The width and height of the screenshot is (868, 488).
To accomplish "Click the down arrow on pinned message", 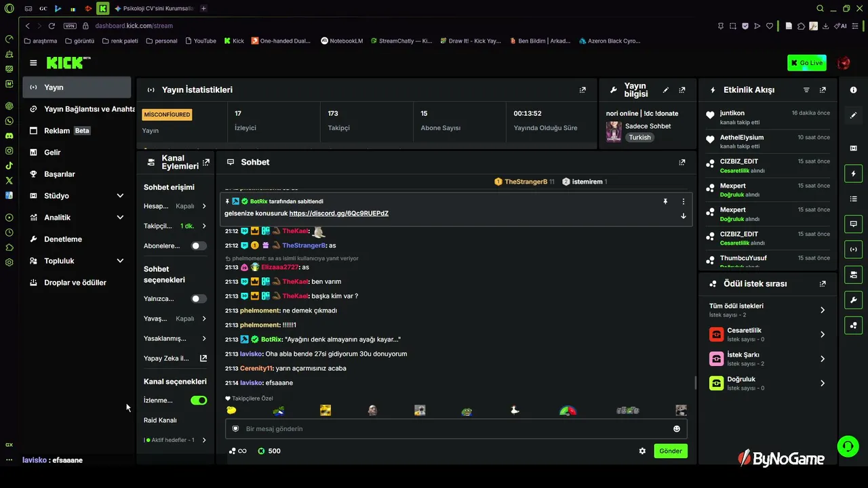I will (x=683, y=216).
